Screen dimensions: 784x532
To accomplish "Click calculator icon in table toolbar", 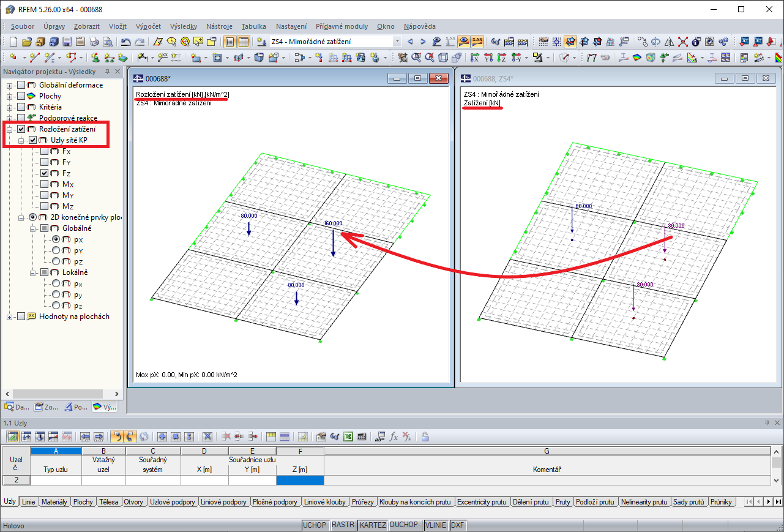I will pos(362,436).
